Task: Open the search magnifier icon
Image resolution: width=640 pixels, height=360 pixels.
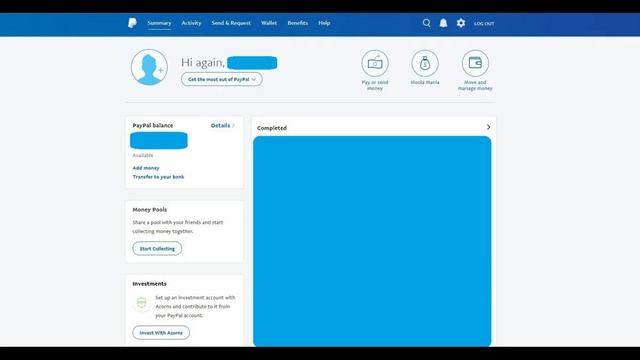Action: point(427,23)
